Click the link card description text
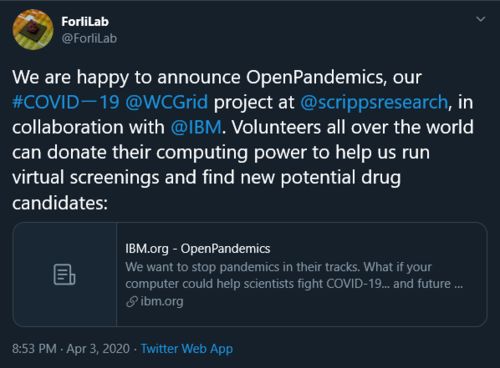 [294, 275]
